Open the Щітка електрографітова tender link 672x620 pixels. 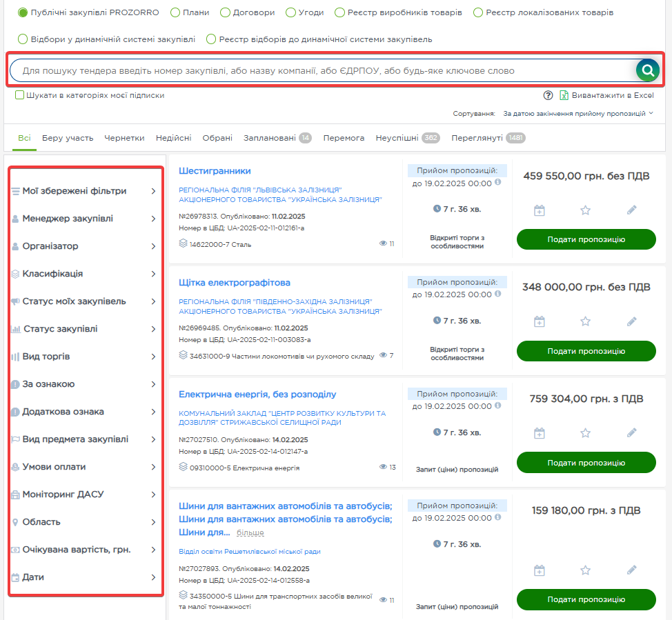235,283
